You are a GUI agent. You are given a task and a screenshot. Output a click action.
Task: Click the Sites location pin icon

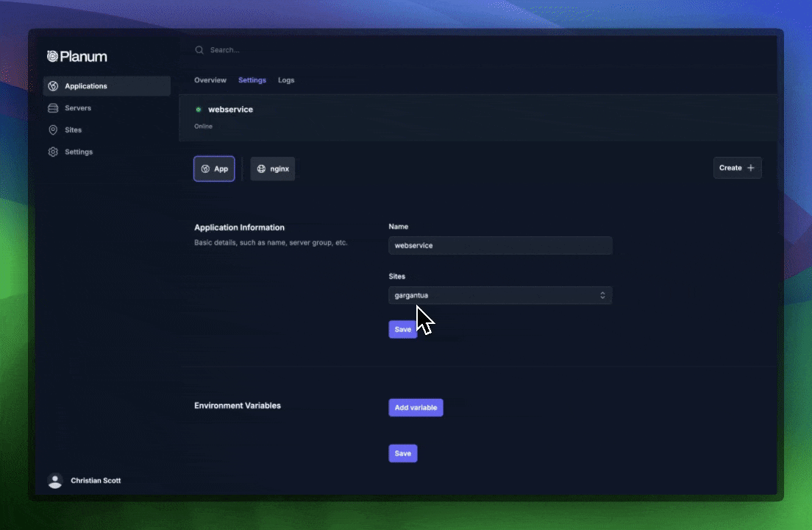click(52, 130)
